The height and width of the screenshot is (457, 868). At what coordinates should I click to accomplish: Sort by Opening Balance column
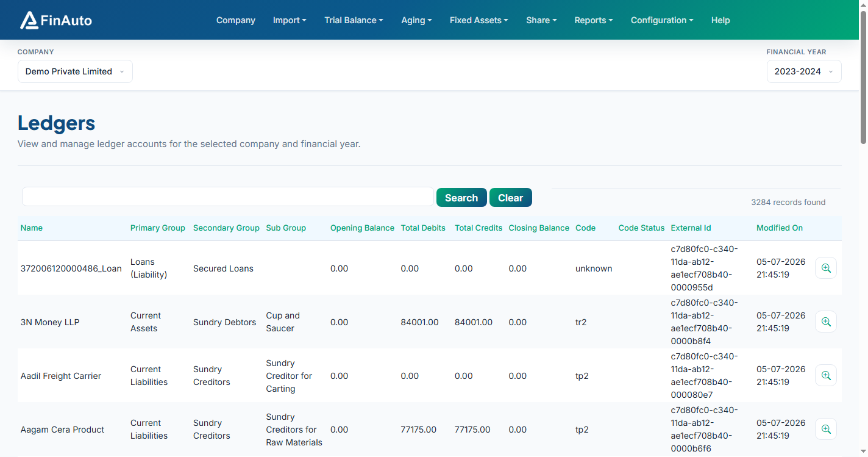click(362, 228)
